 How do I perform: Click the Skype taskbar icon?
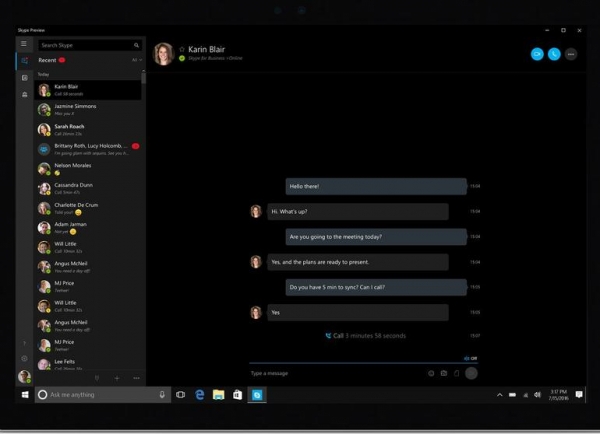[x=257, y=395]
